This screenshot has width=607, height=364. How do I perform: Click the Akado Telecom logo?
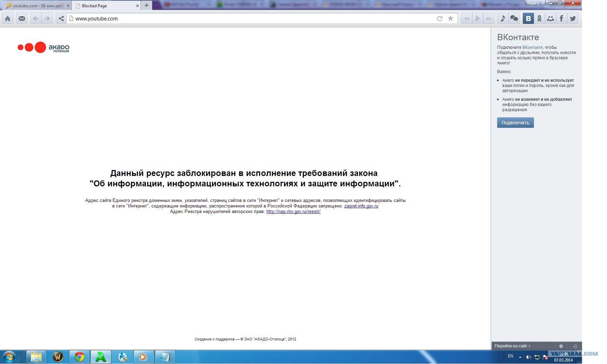point(44,47)
